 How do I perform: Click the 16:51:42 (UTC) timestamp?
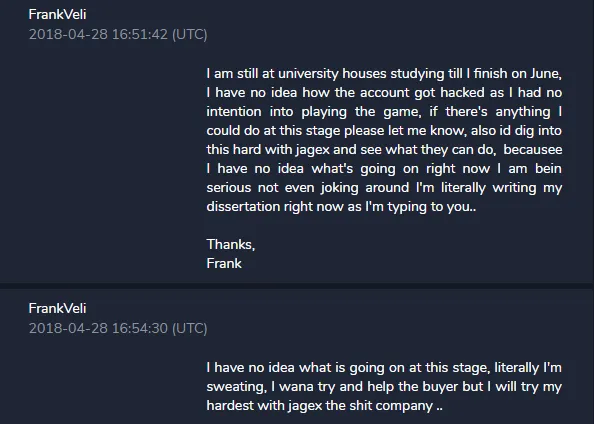(118, 34)
